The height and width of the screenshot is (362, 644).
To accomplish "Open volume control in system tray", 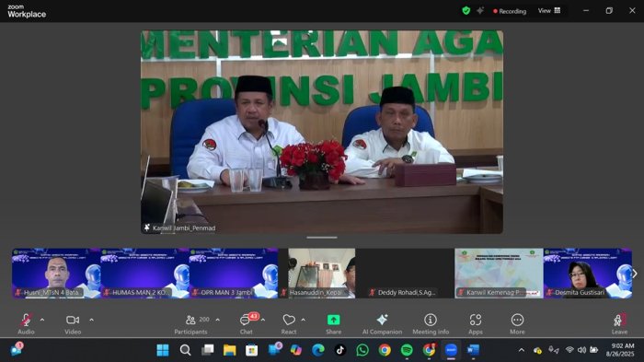I will click(581, 350).
